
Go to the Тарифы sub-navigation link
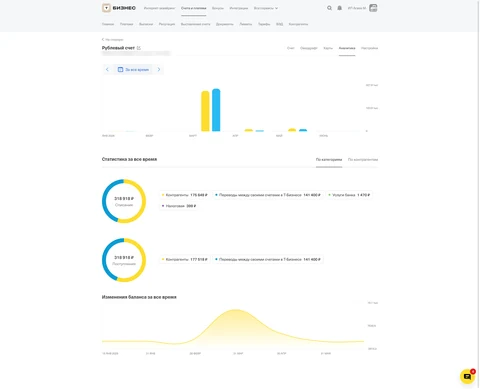pos(264,24)
